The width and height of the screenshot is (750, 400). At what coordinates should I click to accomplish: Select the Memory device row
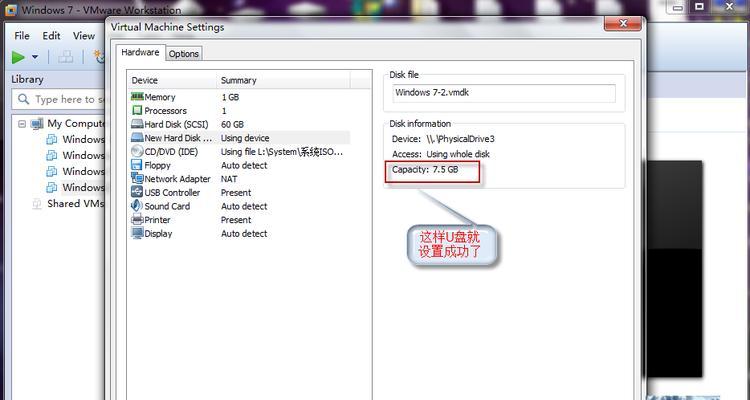click(x=240, y=97)
